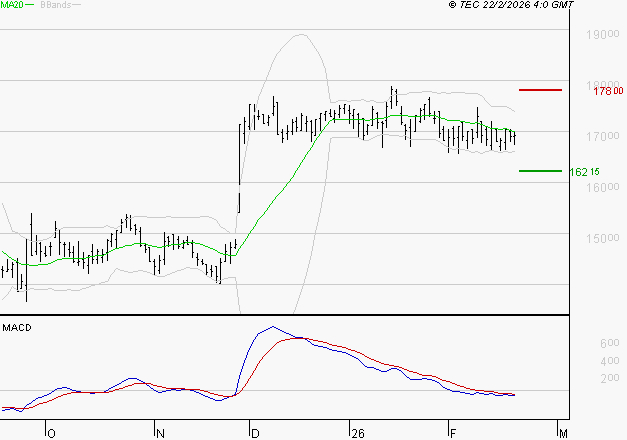Image resolution: width=627 pixels, height=440 pixels.
Task: Click the MA20 legend label
Action: coord(12,5)
